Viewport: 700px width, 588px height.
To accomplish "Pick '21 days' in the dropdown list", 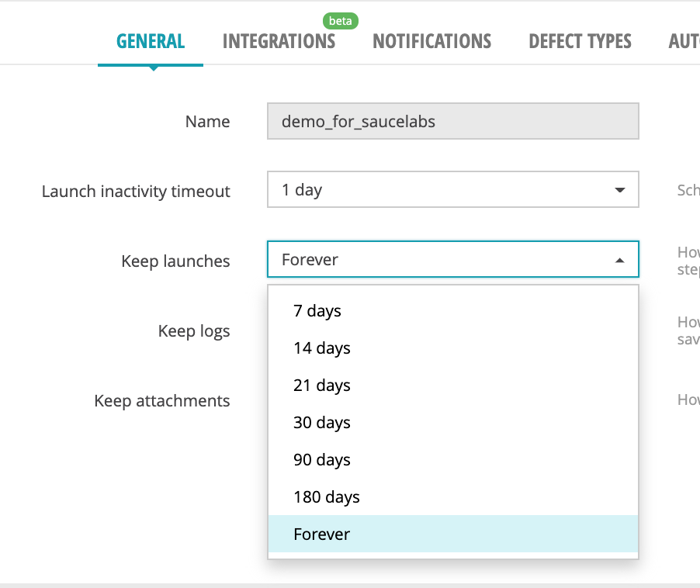I will click(x=321, y=385).
